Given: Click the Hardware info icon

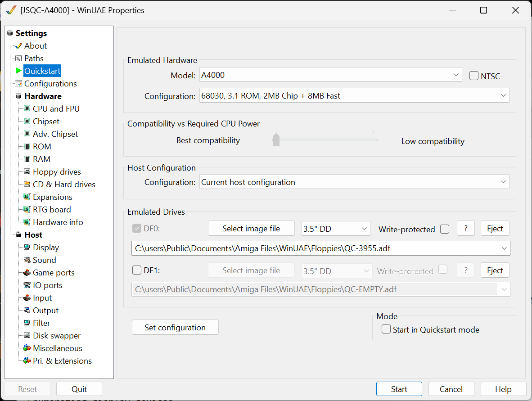Looking at the screenshot, I should pos(27,222).
